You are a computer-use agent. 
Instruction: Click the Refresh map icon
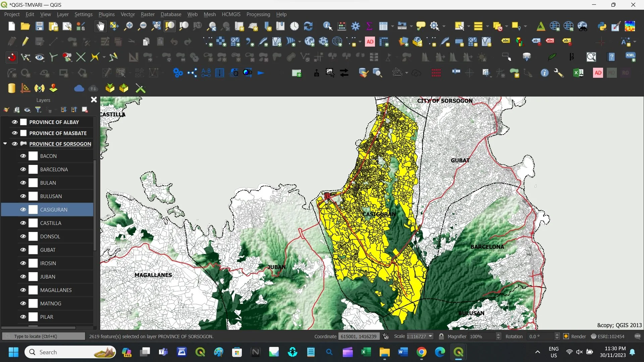pyautogui.click(x=308, y=26)
